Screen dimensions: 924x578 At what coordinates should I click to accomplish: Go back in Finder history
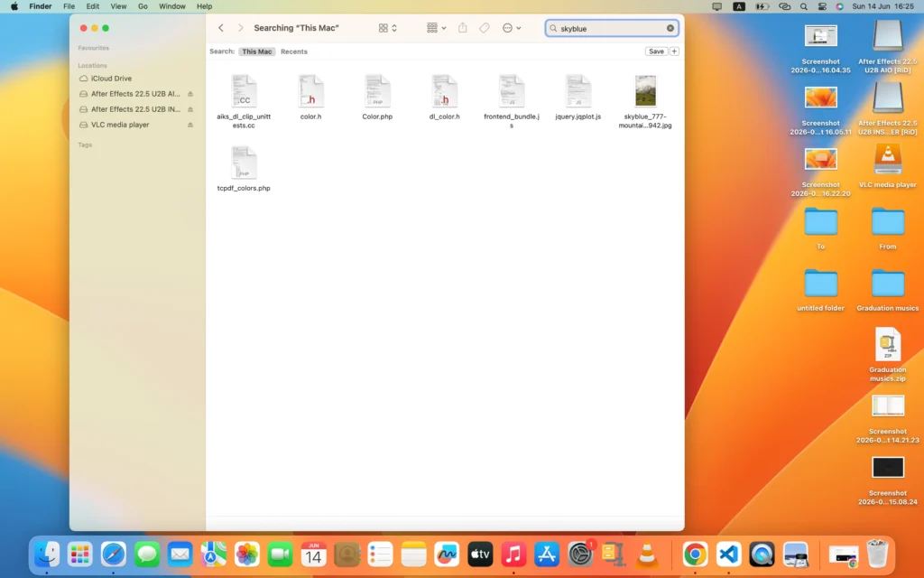pyautogui.click(x=221, y=28)
